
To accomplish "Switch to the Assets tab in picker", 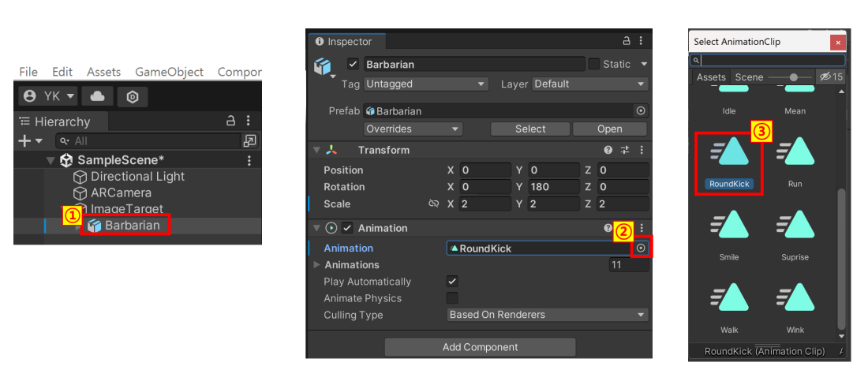I will pos(711,77).
